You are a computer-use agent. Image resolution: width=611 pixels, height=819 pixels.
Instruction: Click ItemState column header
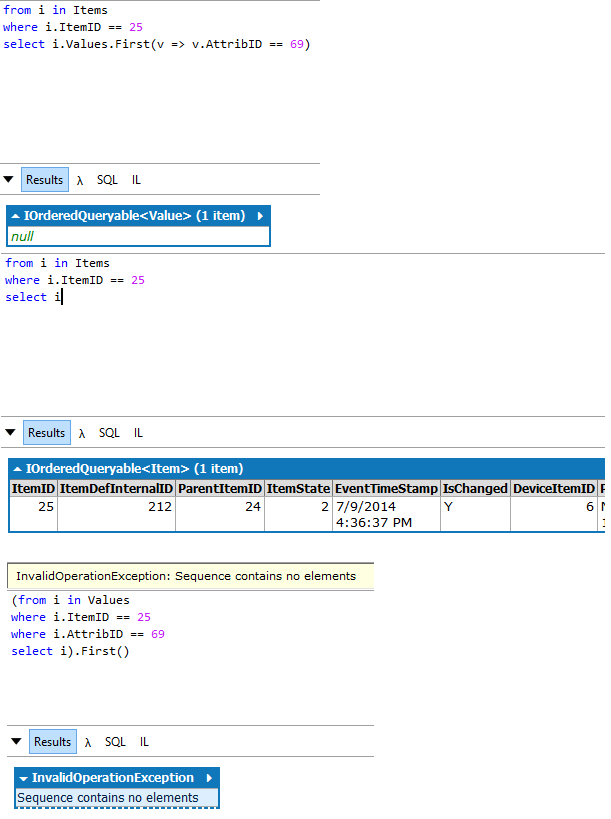tap(298, 488)
